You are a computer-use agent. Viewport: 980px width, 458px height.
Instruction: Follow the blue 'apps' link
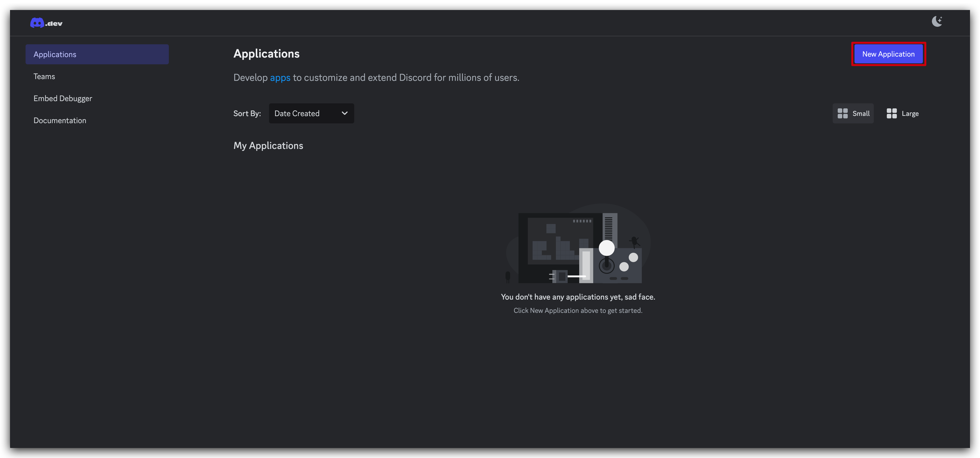280,78
